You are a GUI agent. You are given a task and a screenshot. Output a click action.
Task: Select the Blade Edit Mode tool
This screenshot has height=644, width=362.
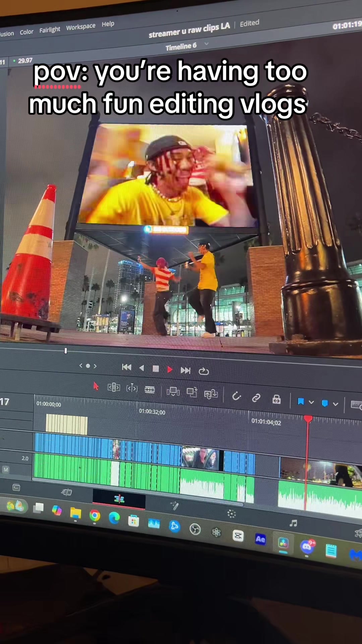pos(150,389)
